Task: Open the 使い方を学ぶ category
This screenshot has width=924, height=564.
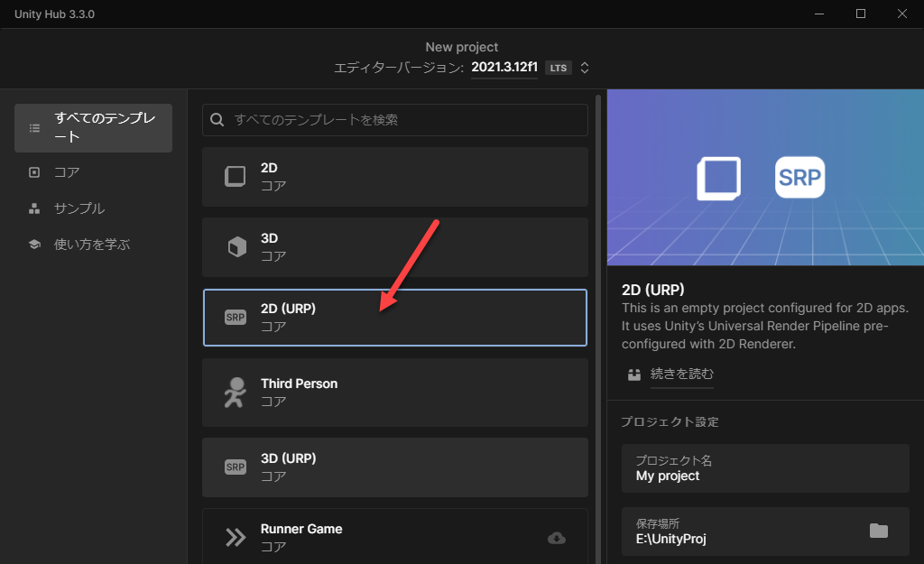Action: click(92, 244)
